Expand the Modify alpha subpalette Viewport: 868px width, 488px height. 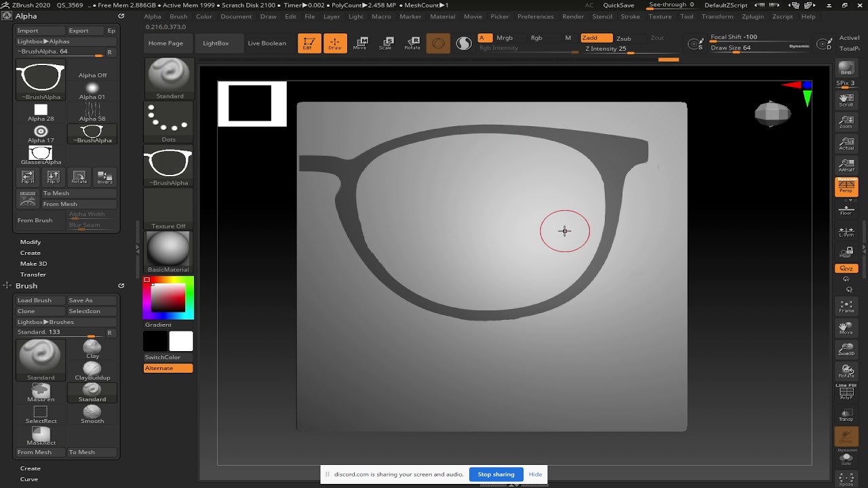[31, 242]
